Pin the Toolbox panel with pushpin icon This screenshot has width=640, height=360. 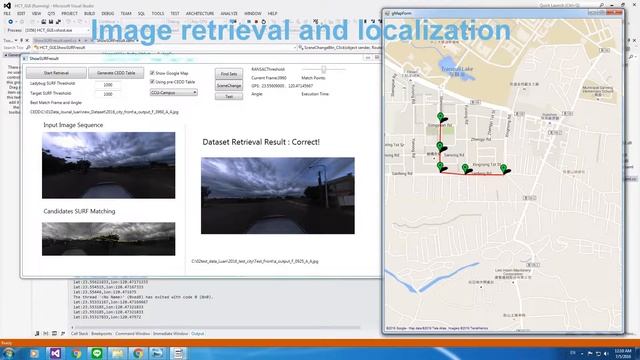(x=22, y=40)
